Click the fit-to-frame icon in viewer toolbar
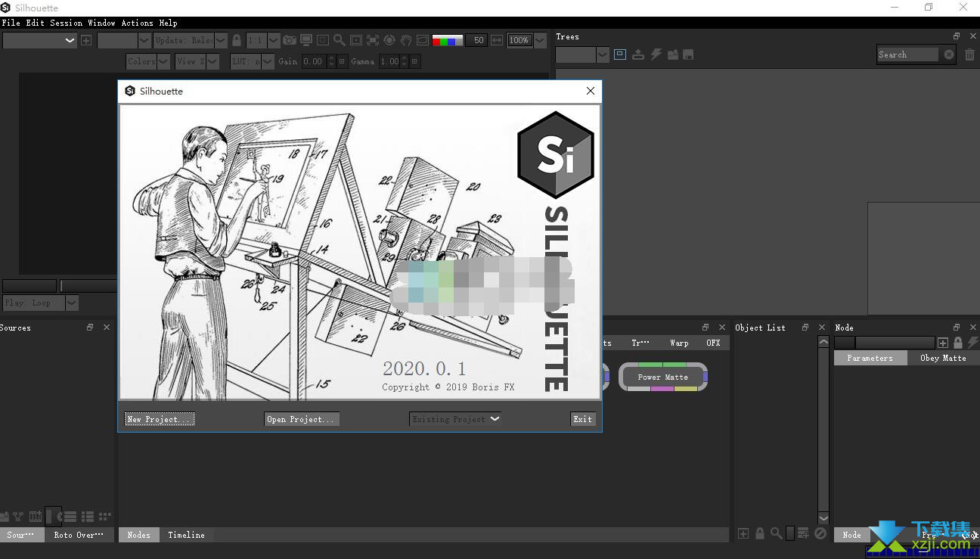Viewport: 980px width, 559px height. [373, 40]
